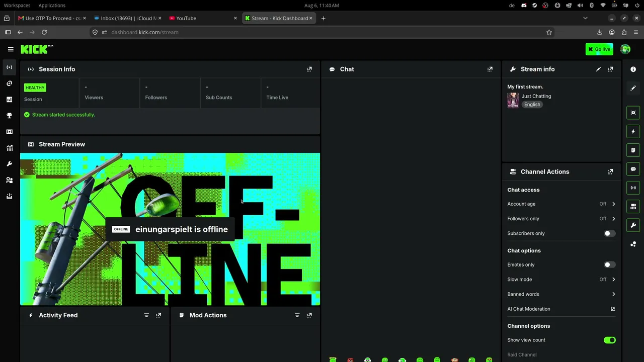This screenshot has height=362, width=644.
Task: Click the HEALTHY session status badge
Action: click(35, 88)
